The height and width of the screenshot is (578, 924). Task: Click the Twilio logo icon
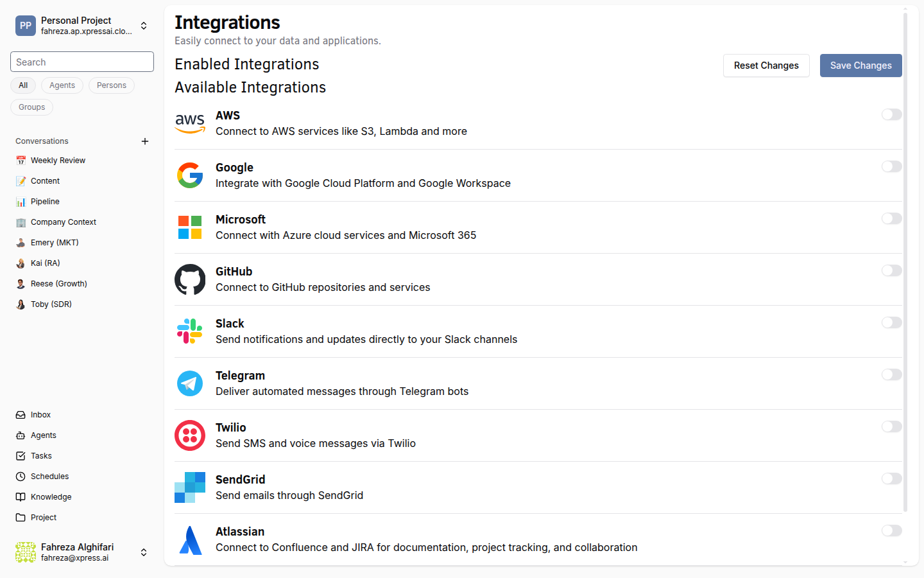[190, 435]
